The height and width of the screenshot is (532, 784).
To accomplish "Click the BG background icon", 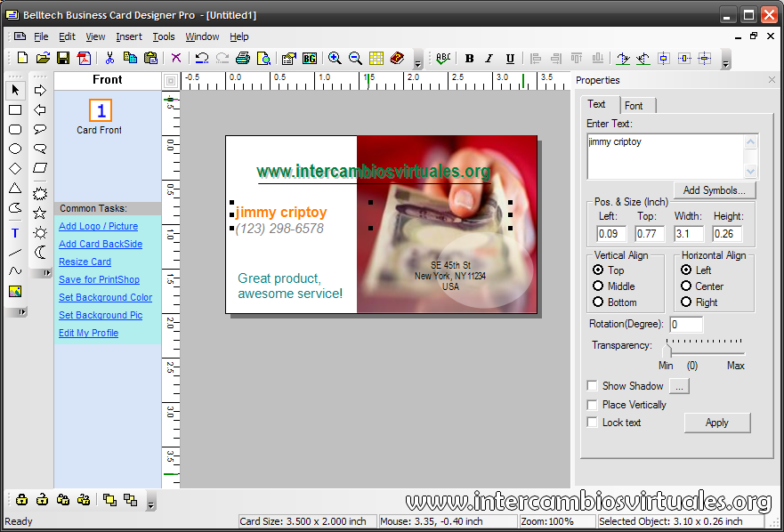I will pyautogui.click(x=310, y=58).
